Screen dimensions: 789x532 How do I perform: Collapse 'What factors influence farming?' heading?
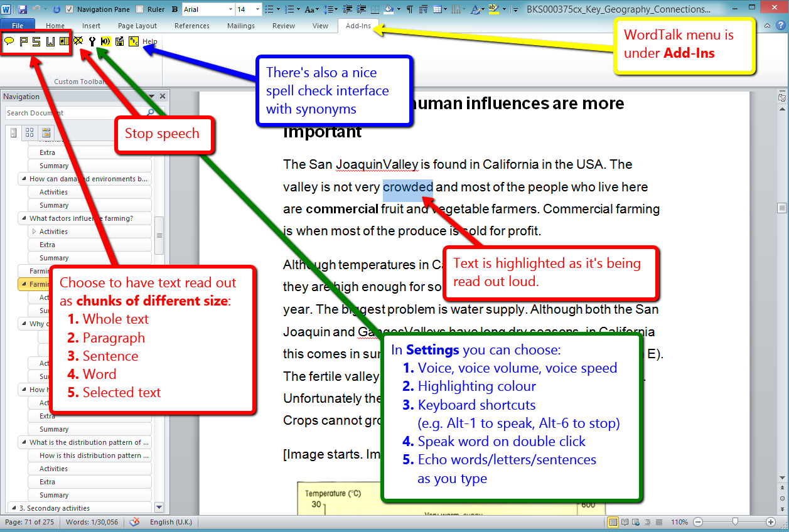click(24, 218)
